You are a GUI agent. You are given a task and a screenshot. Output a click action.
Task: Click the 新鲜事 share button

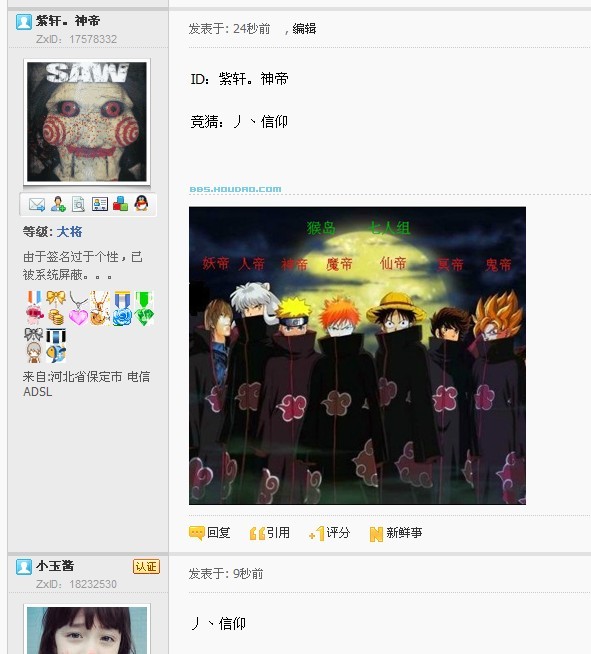click(x=396, y=533)
